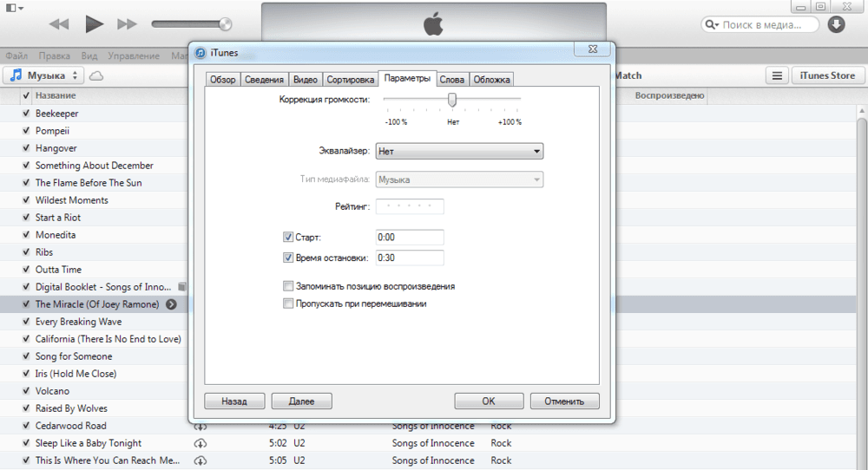Click the Поиск в медиа search field

tap(762, 24)
